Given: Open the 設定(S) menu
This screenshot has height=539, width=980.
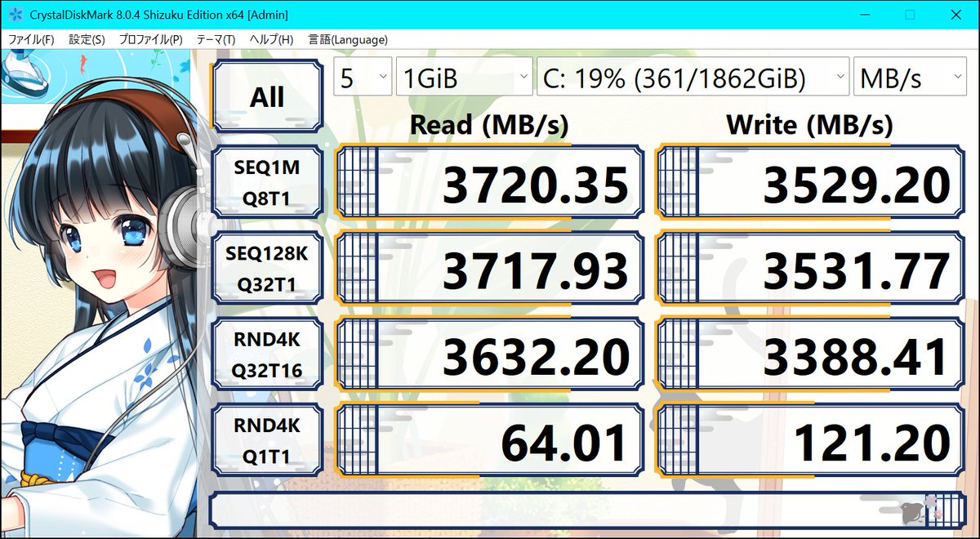Looking at the screenshot, I should [87, 39].
